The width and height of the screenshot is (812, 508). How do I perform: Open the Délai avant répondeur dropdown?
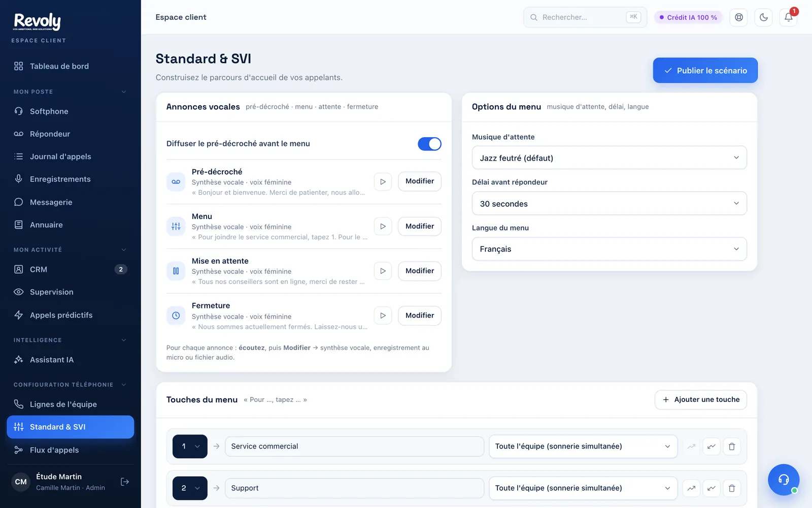[x=609, y=204]
